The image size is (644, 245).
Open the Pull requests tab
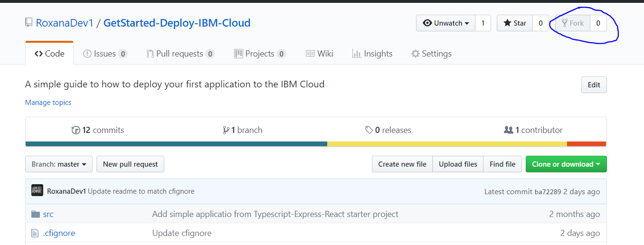180,54
